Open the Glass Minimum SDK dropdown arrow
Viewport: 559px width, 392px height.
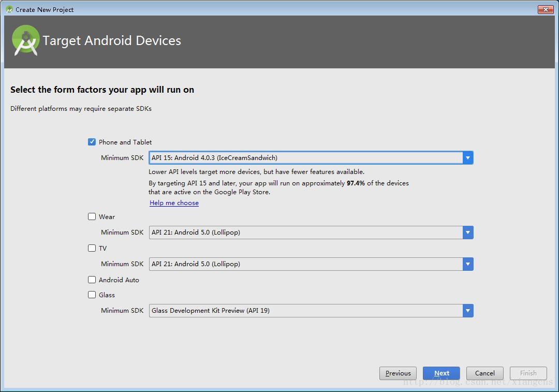pos(468,311)
